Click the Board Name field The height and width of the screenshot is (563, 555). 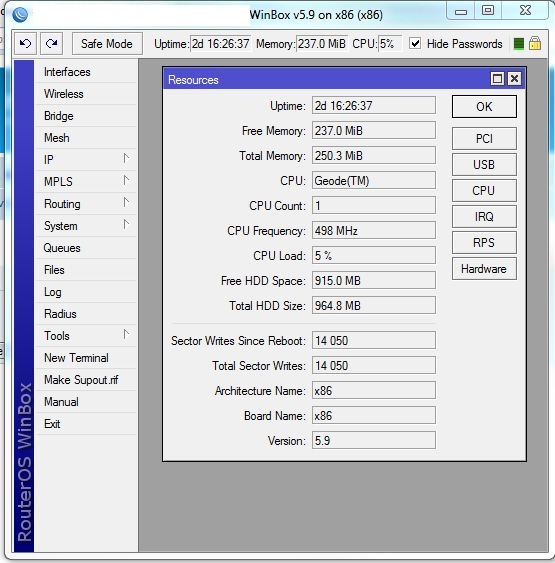click(x=374, y=415)
